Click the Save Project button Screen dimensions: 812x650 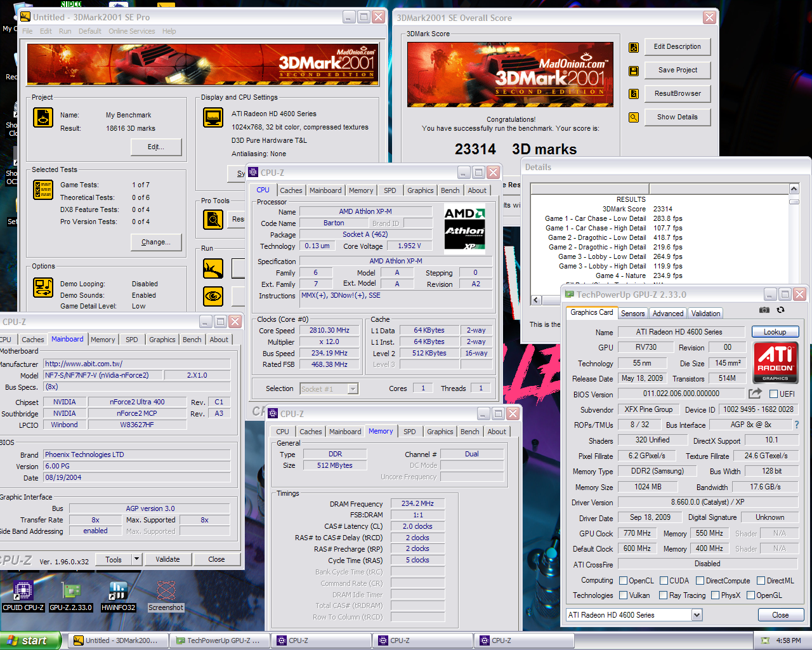(678, 70)
